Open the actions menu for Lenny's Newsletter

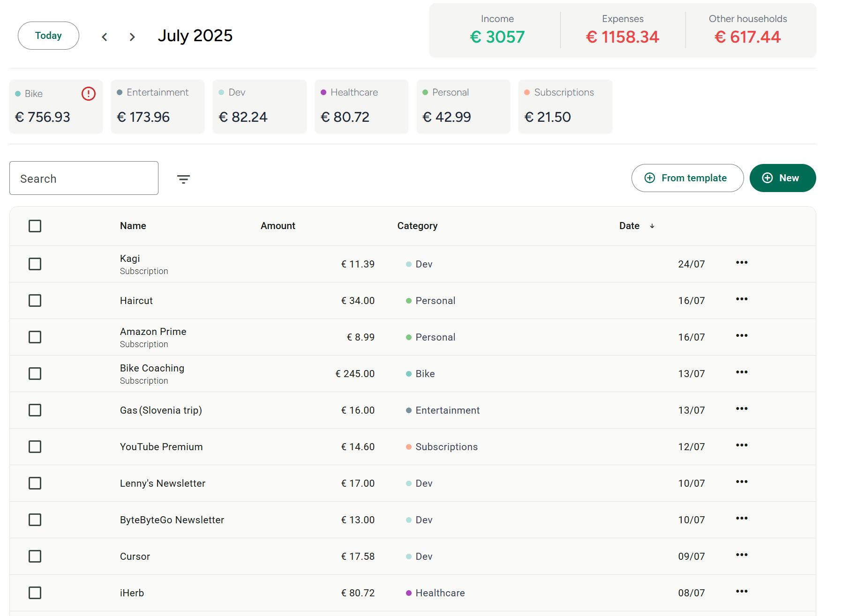pyautogui.click(x=741, y=482)
